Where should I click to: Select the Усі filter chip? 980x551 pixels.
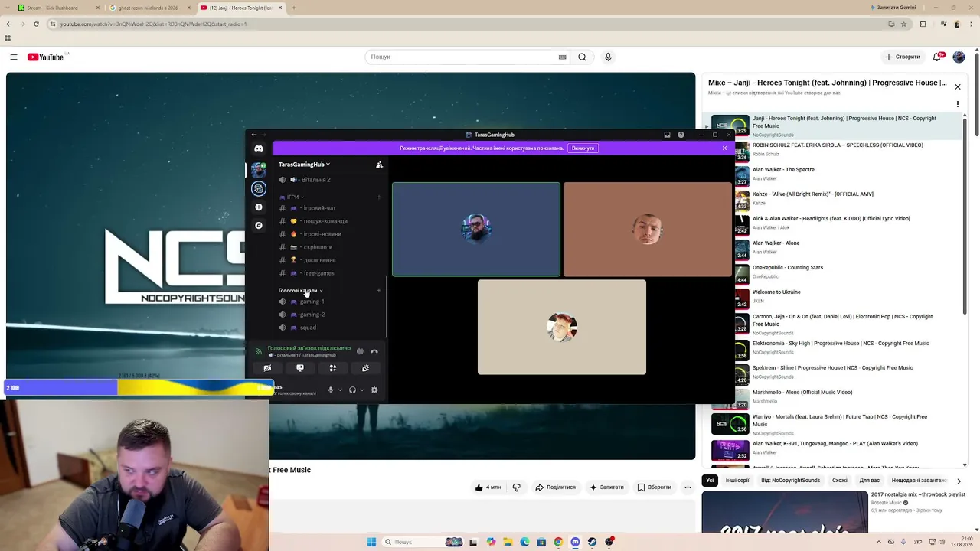pos(710,481)
